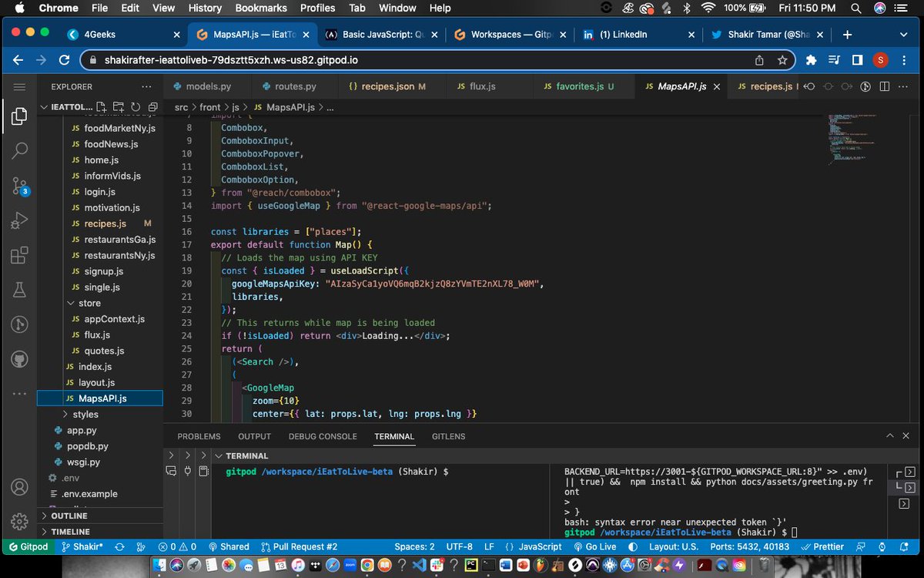The image size is (924, 578).
Task: Open Chrome's Extensions puzzle icon
Action: coord(811,60)
